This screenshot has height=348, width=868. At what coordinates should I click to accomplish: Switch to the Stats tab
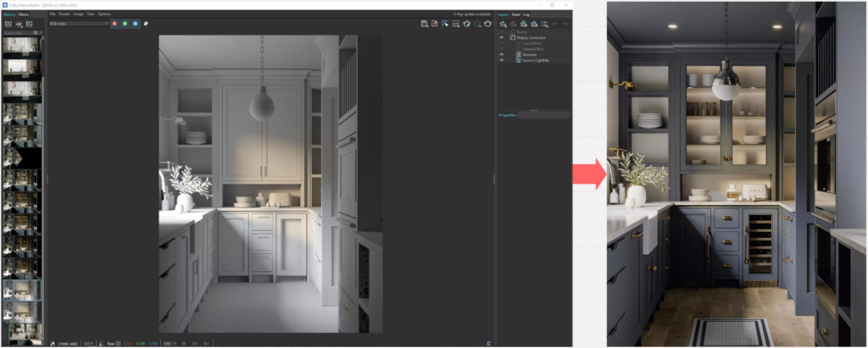pyautogui.click(x=515, y=14)
